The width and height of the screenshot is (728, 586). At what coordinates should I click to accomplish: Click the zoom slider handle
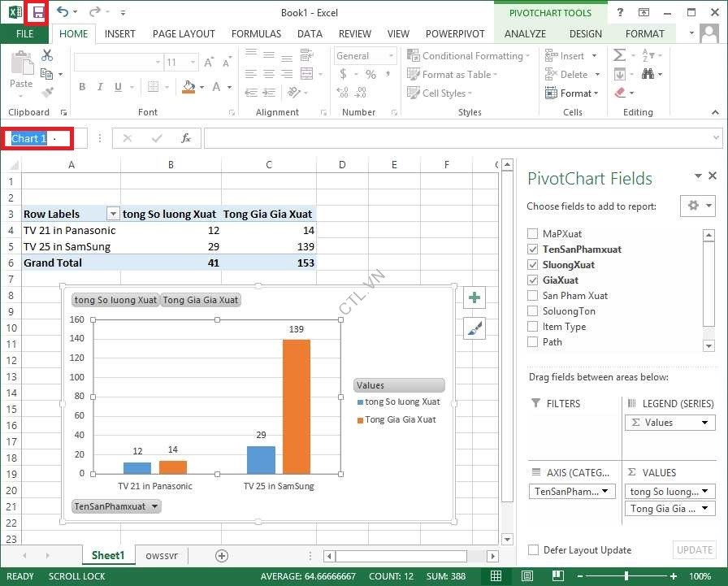click(626, 576)
